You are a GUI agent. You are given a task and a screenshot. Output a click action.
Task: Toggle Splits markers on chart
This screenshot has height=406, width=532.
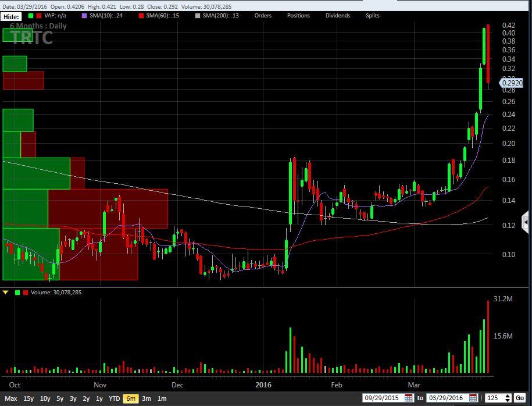point(372,16)
